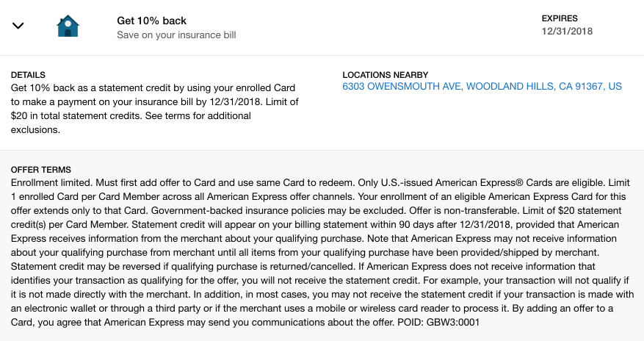Click the EXPIRES label
Viewport: 644px width, 341px height.
pyautogui.click(x=561, y=18)
